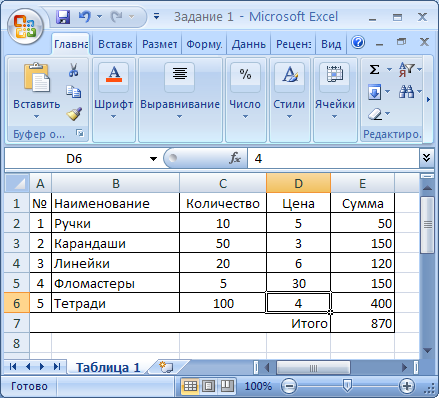
Task: Click the AutoSum sigma icon
Action: 374,70
